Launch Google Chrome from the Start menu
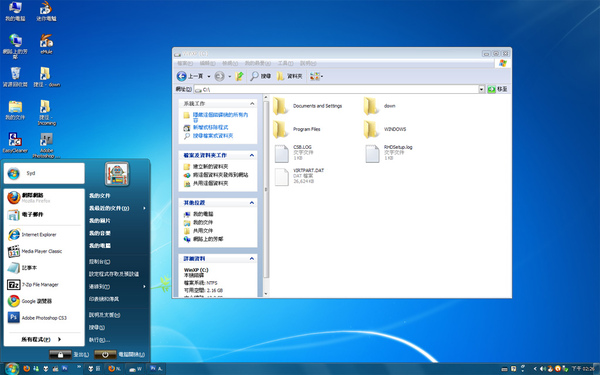 pos(44,301)
